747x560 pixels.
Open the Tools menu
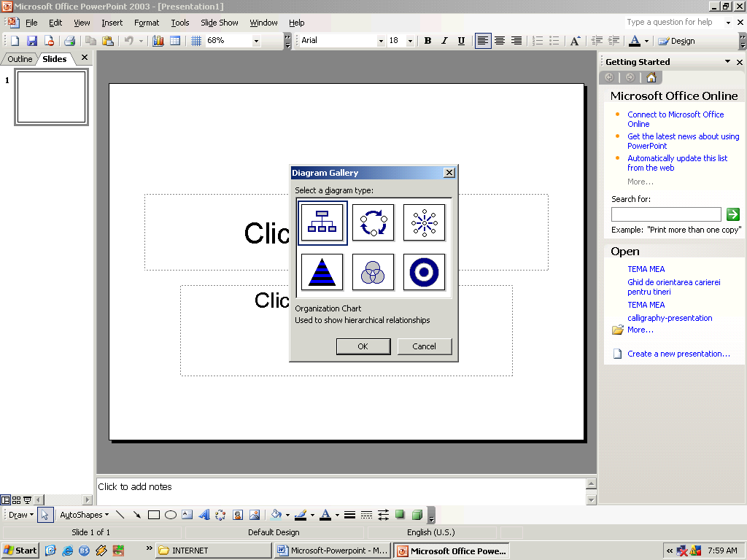(x=180, y=23)
